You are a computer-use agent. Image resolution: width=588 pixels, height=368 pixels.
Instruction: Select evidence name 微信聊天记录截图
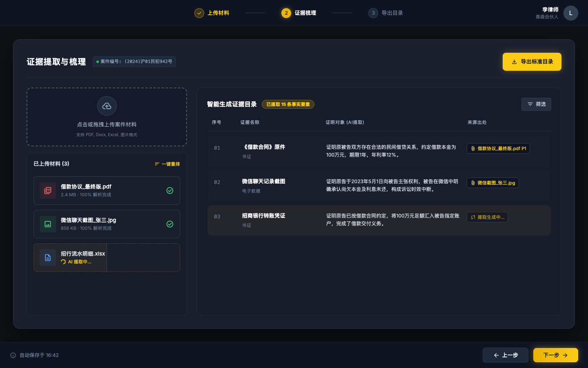click(x=263, y=181)
